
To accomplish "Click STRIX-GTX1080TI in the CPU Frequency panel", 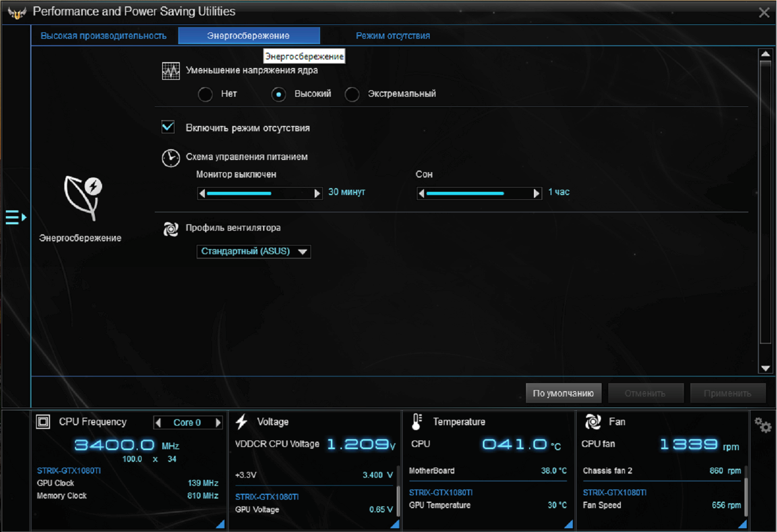I will click(69, 471).
